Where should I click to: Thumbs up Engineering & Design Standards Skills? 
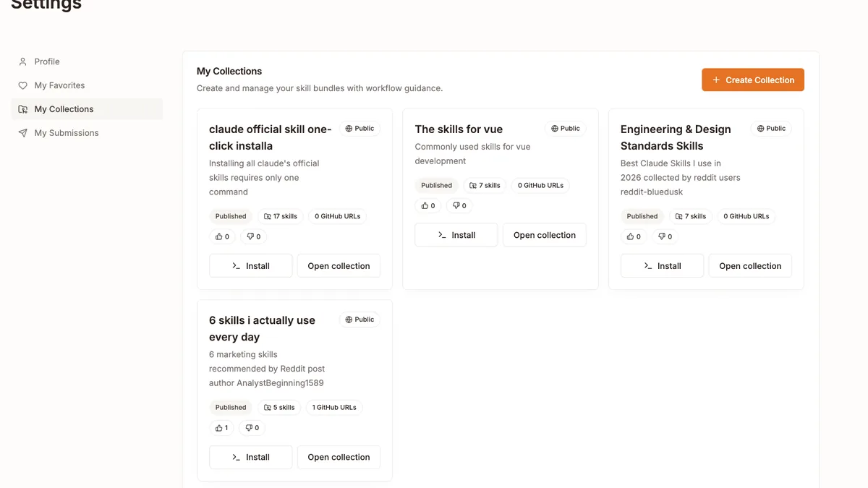click(634, 236)
